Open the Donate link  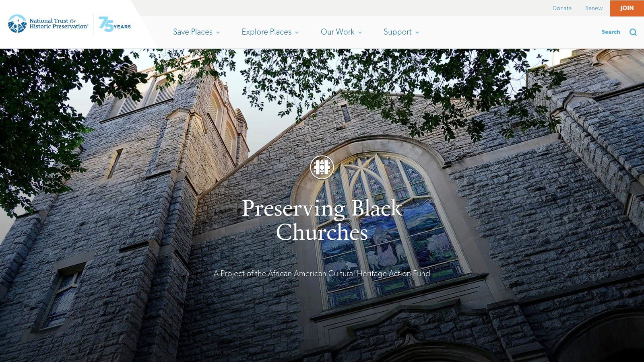click(x=562, y=8)
